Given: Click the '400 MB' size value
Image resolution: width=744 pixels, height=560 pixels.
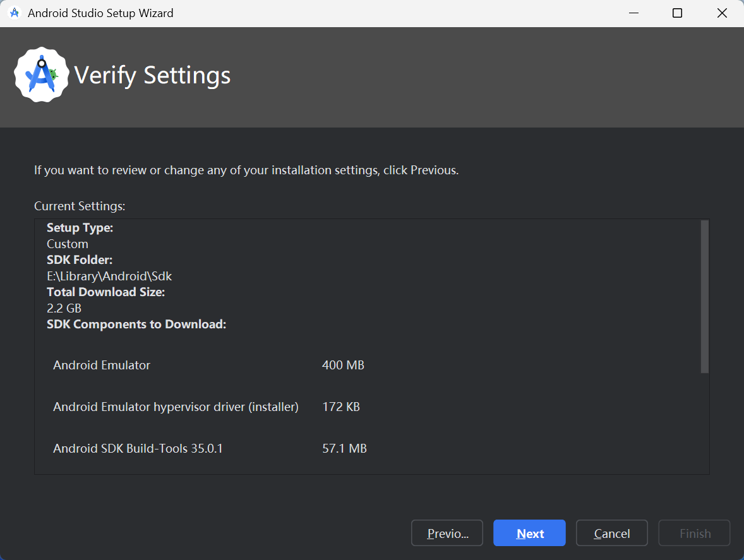Looking at the screenshot, I should (343, 365).
